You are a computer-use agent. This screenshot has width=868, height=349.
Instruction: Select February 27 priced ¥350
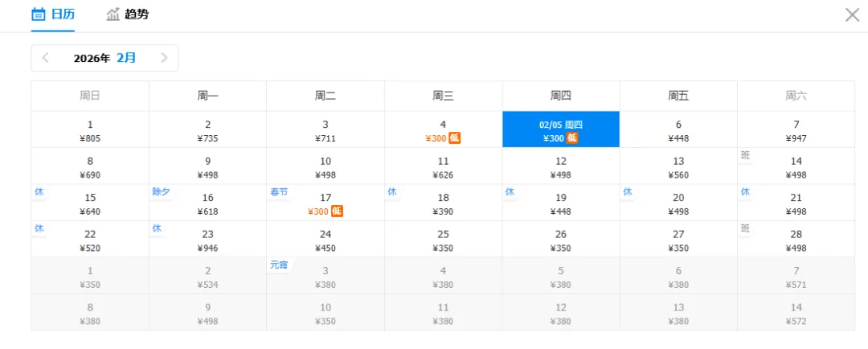678,240
